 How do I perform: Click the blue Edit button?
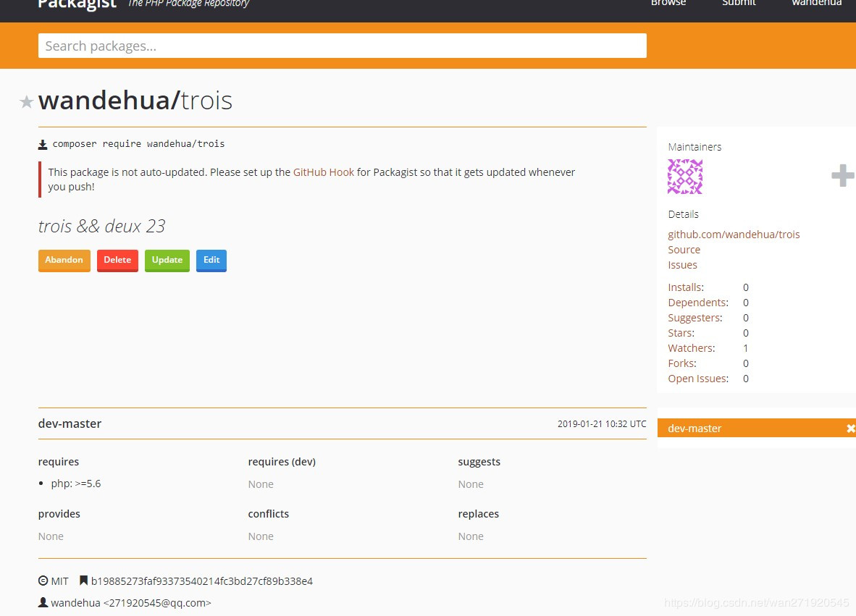click(x=211, y=261)
